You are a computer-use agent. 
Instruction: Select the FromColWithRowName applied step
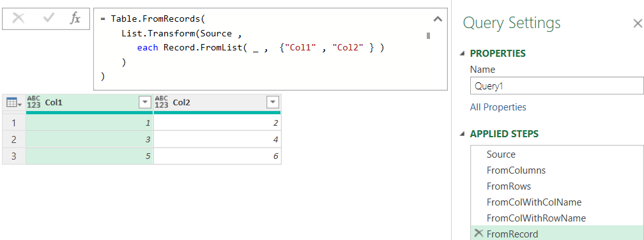coord(557,218)
